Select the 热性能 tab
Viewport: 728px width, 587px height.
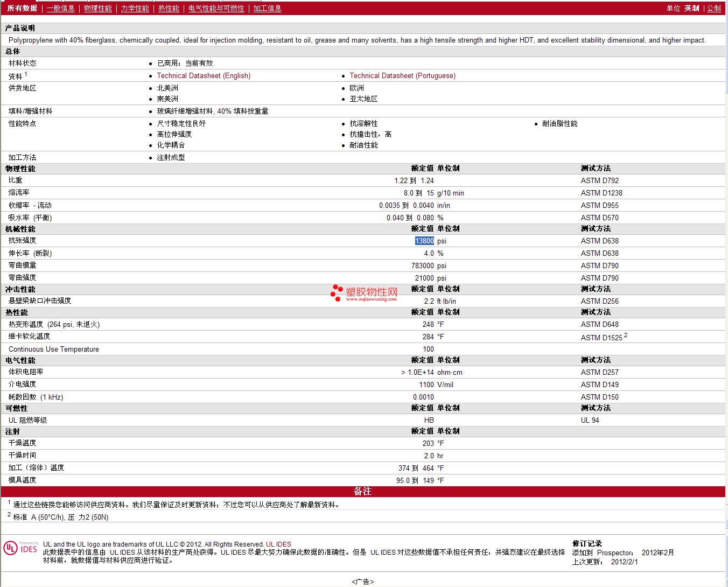coord(169,8)
